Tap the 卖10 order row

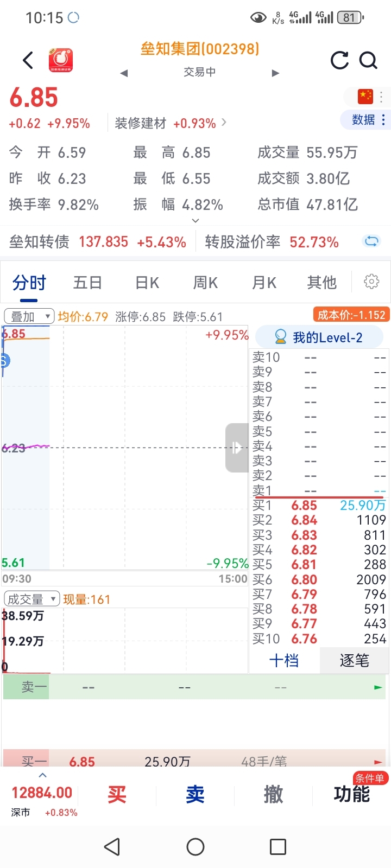point(319,358)
